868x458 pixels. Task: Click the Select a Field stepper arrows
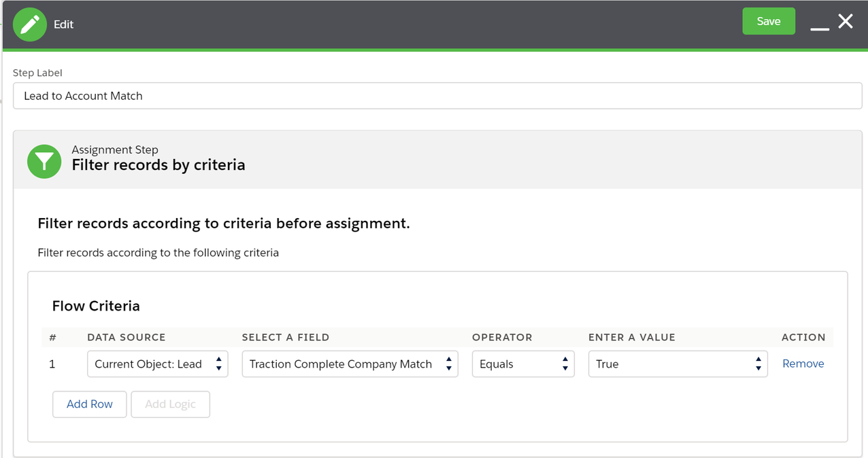tap(449, 364)
